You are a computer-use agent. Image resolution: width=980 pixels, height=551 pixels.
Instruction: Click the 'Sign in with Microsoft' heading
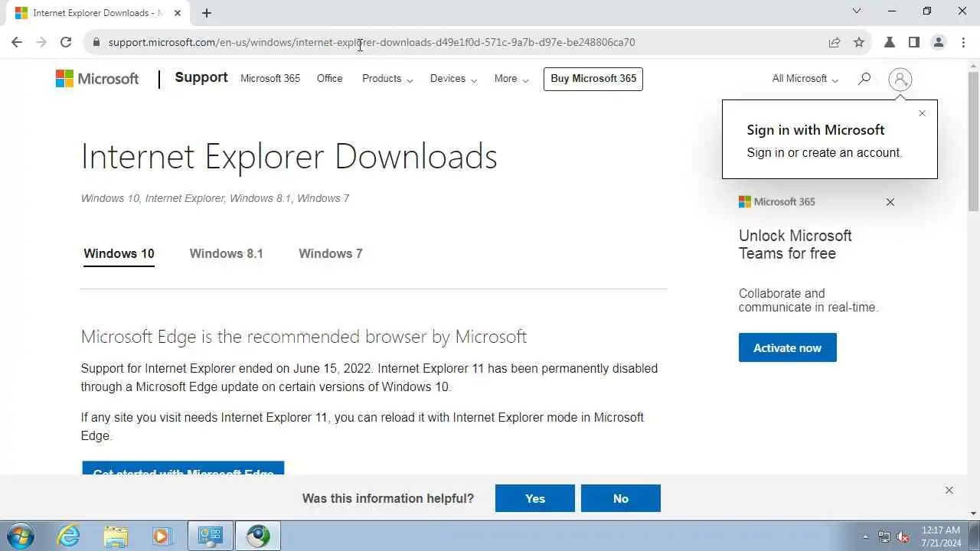(815, 129)
